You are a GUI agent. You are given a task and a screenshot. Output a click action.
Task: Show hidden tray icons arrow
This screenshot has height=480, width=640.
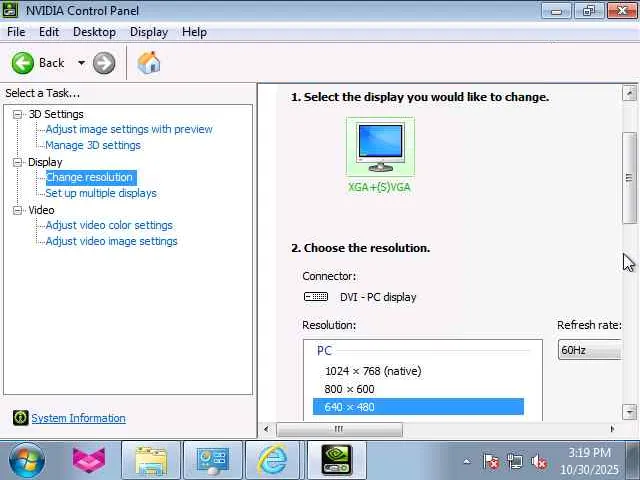point(467,462)
